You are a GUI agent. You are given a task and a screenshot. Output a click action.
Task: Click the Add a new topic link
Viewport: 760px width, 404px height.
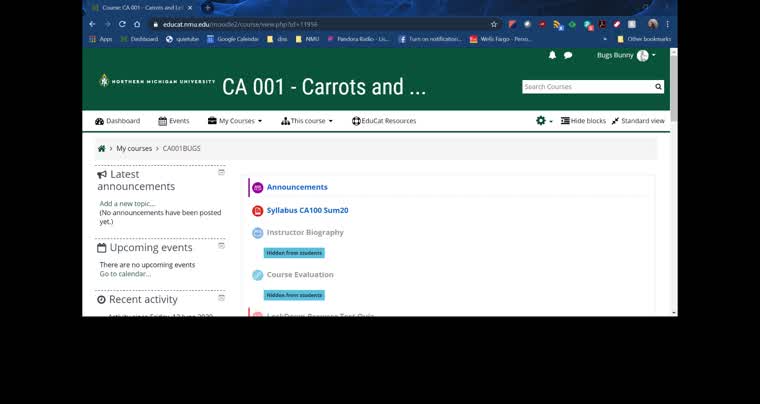coord(127,203)
